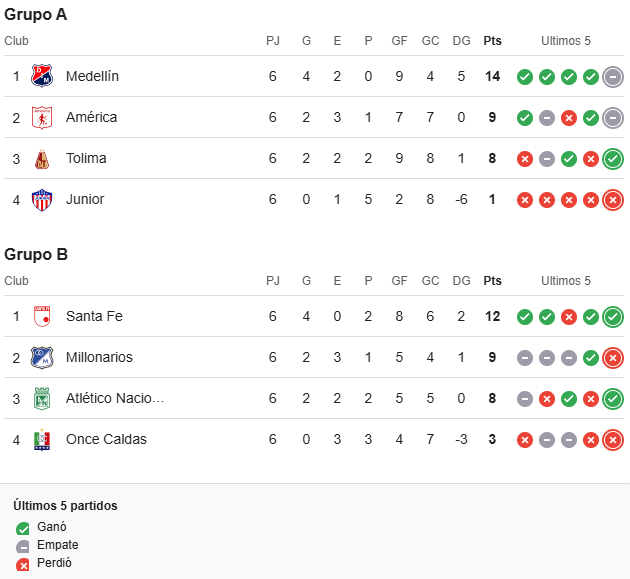630x579 pixels.
Task: Click Junior's circled latest loss icon
Action: coord(613,199)
